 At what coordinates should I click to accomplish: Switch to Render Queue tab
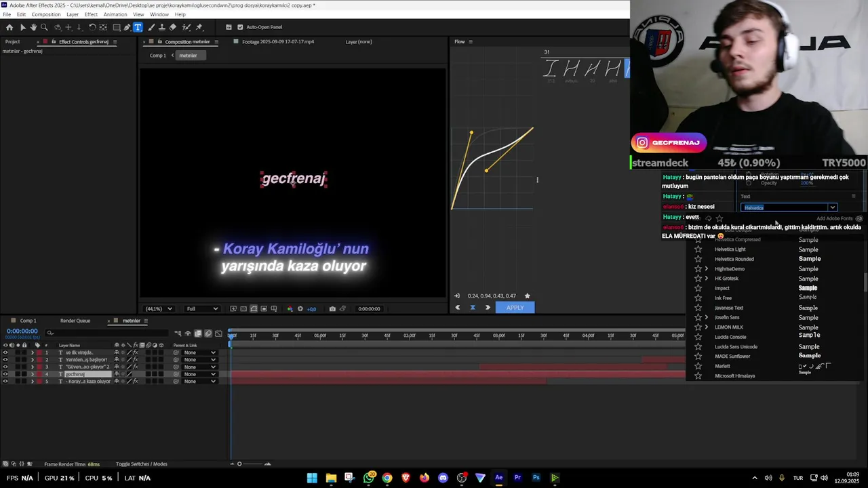[75, 321]
